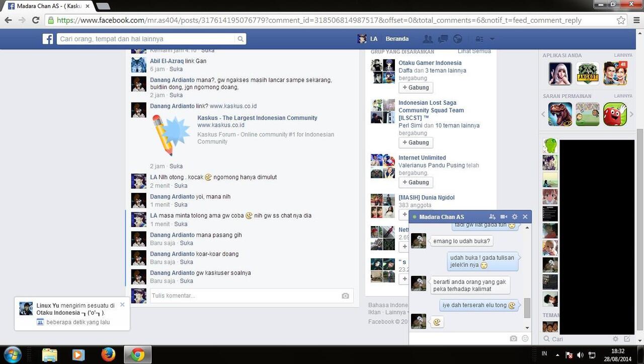The width and height of the screenshot is (644, 364).
Task: Reload the page
Action: 35,20
